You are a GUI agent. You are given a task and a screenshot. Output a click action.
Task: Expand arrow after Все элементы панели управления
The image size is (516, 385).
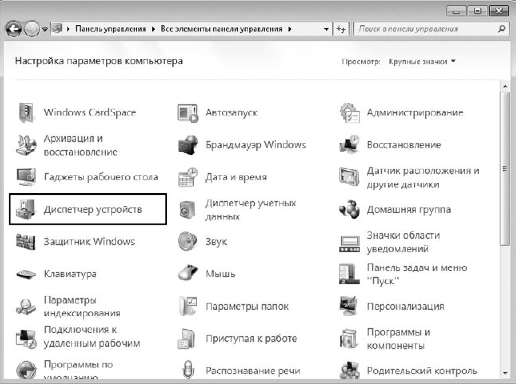pyautogui.click(x=290, y=29)
